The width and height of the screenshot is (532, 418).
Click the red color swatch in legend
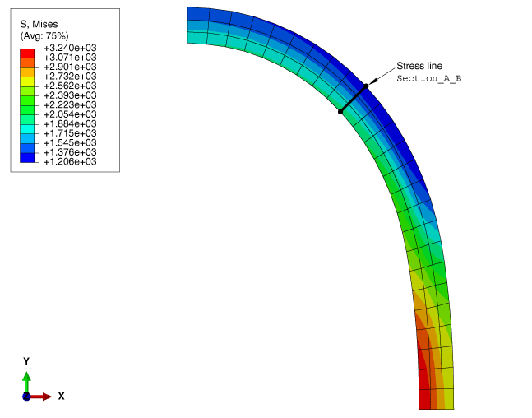coord(26,51)
